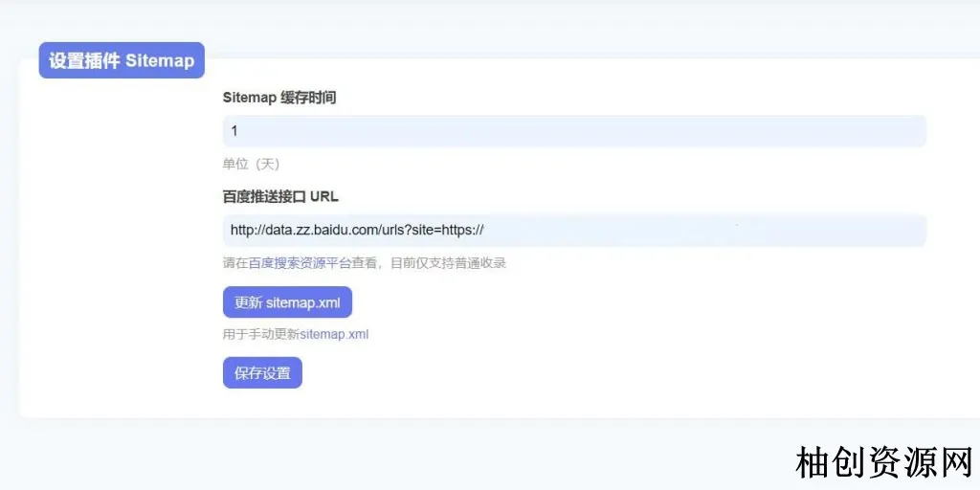
Task: Click the word Sitemap in the header badge
Action: [160, 61]
